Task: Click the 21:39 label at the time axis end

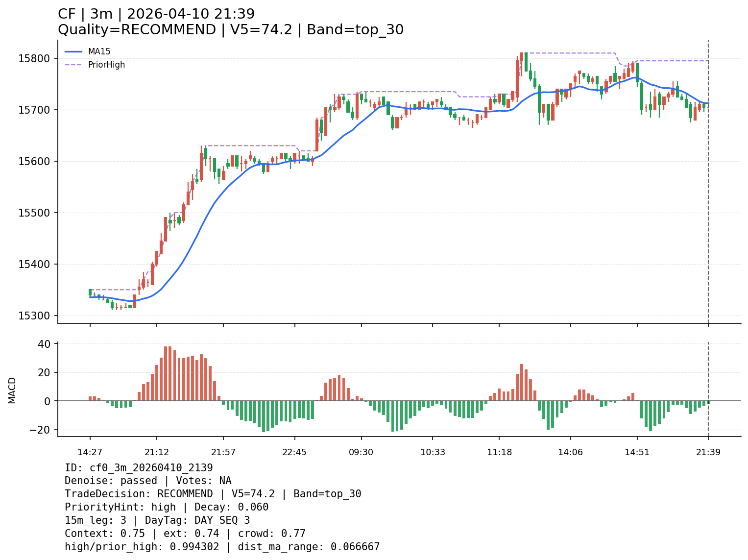Action: click(x=708, y=452)
